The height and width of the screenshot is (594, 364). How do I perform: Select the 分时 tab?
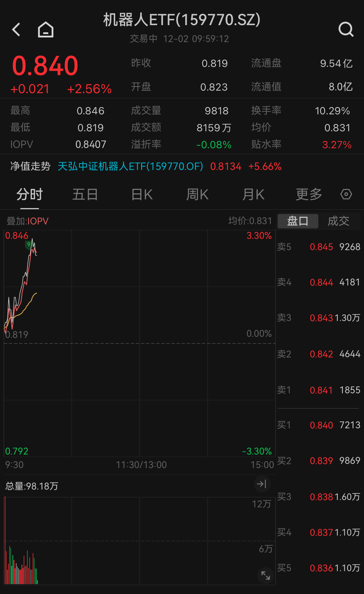tap(29, 195)
